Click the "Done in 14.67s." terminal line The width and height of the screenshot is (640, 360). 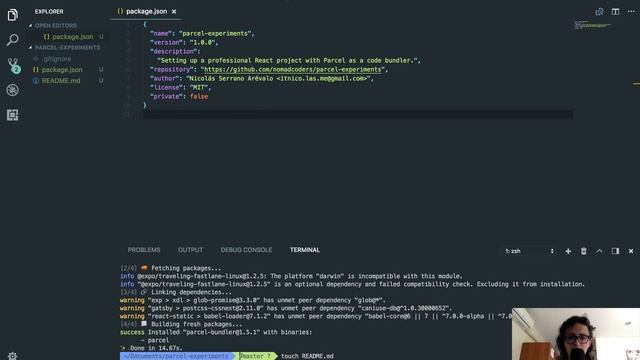151,348
